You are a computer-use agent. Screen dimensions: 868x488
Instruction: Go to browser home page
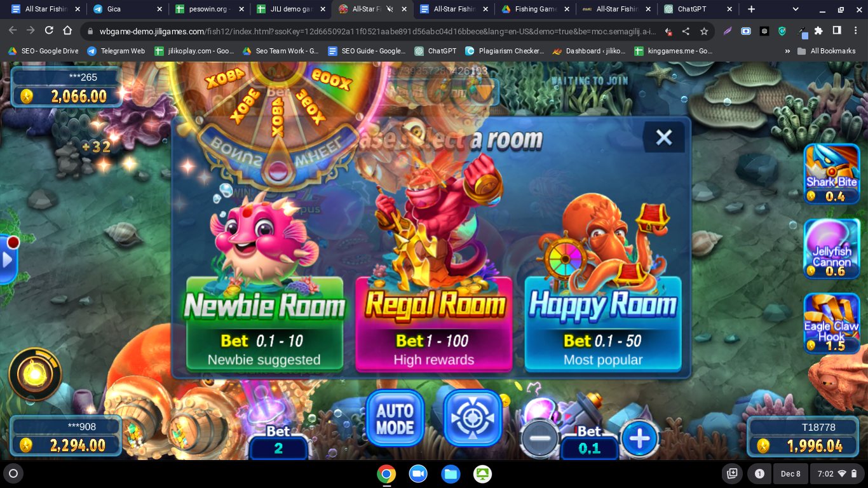click(67, 31)
